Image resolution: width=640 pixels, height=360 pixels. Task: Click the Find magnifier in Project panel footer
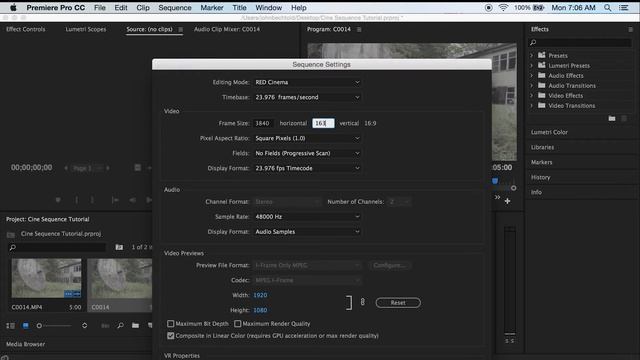coord(120,326)
